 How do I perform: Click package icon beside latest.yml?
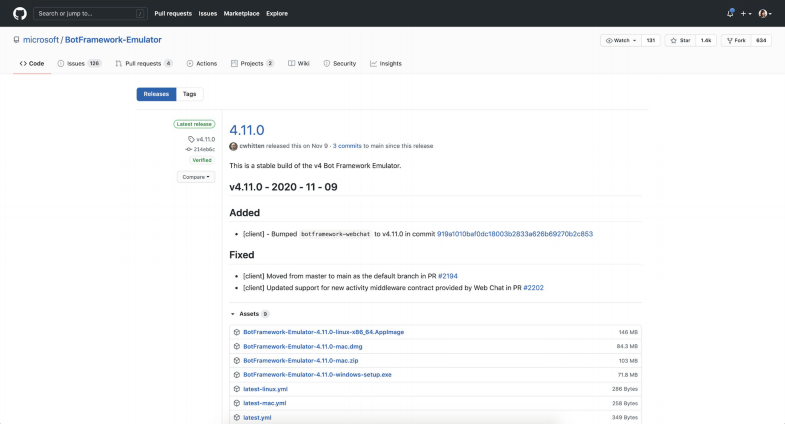click(x=237, y=417)
